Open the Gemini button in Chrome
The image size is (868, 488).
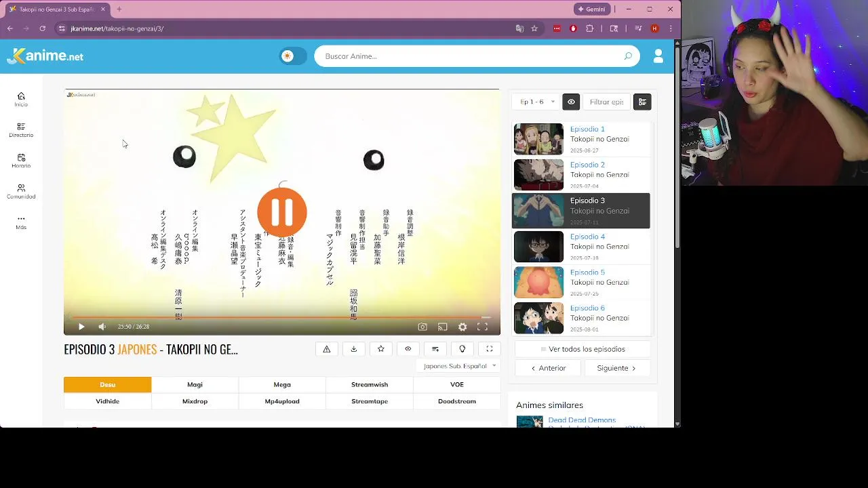[x=592, y=9]
